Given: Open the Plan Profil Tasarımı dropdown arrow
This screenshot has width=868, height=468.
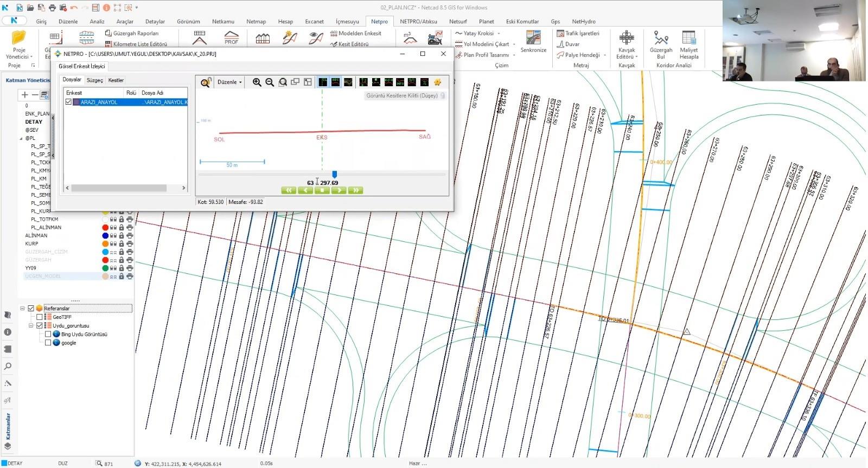Looking at the screenshot, I should coord(514,55).
